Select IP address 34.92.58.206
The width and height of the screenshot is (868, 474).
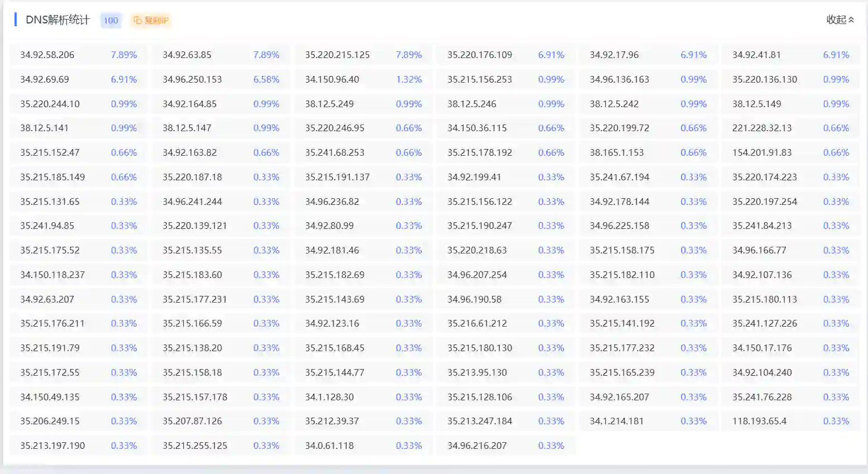click(47, 55)
